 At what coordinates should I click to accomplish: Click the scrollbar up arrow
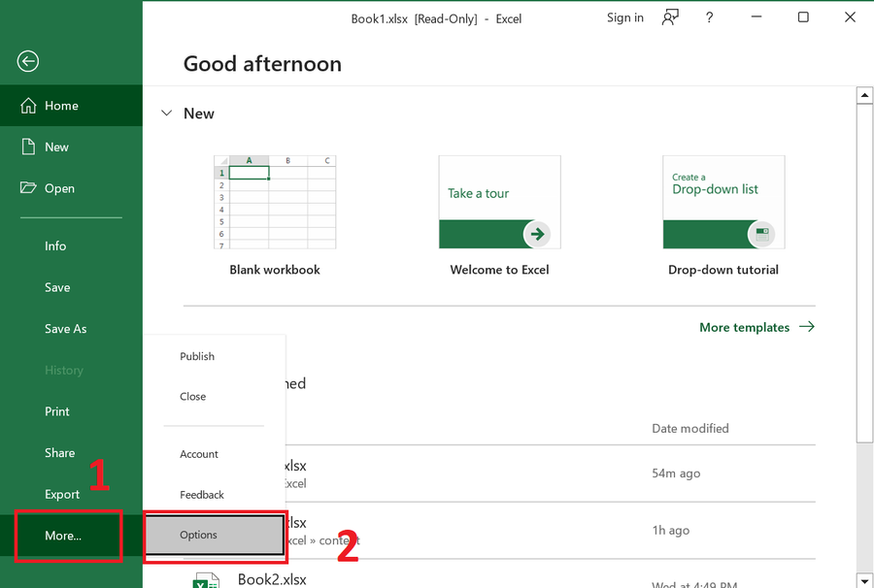[x=864, y=95]
